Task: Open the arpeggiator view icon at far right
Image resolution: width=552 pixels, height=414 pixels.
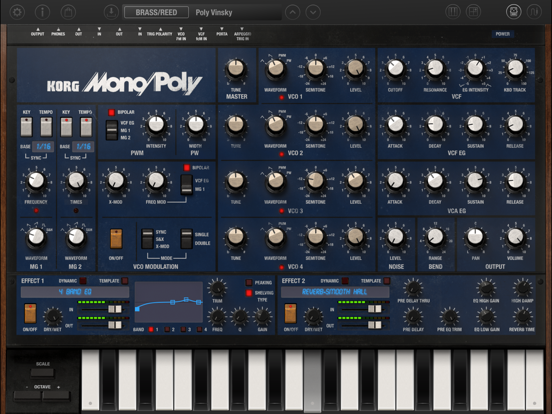Action: coord(534,12)
